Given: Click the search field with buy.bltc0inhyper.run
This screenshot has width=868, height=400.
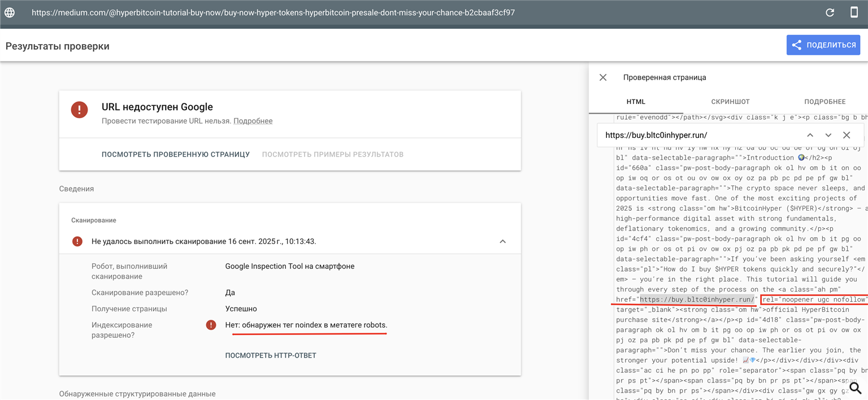Looking at the screenshot, I should (x=700, y=135).
